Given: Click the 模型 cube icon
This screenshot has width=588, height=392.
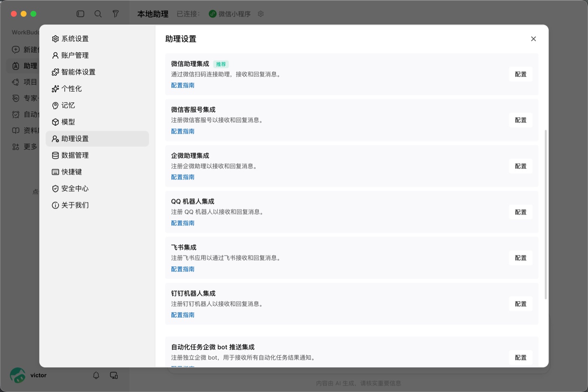Looking at the screenshot, I should coord(55,122).
